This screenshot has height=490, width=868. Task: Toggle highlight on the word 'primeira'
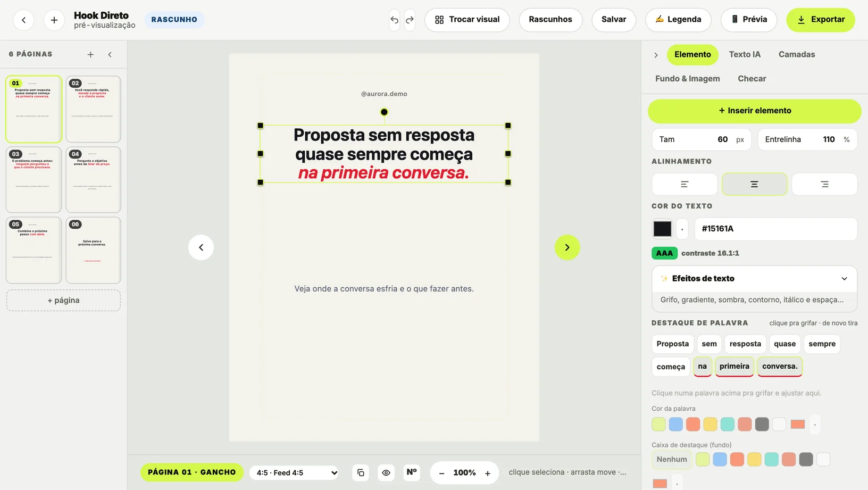734,366
